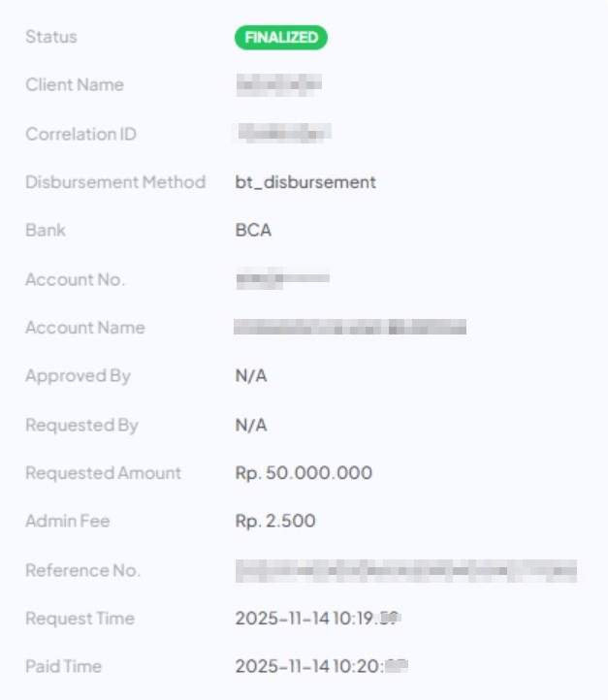The width and height of the screenshot is (608, 700).
Task: Click the Request Time timestamp value
Action: [318, 619]
